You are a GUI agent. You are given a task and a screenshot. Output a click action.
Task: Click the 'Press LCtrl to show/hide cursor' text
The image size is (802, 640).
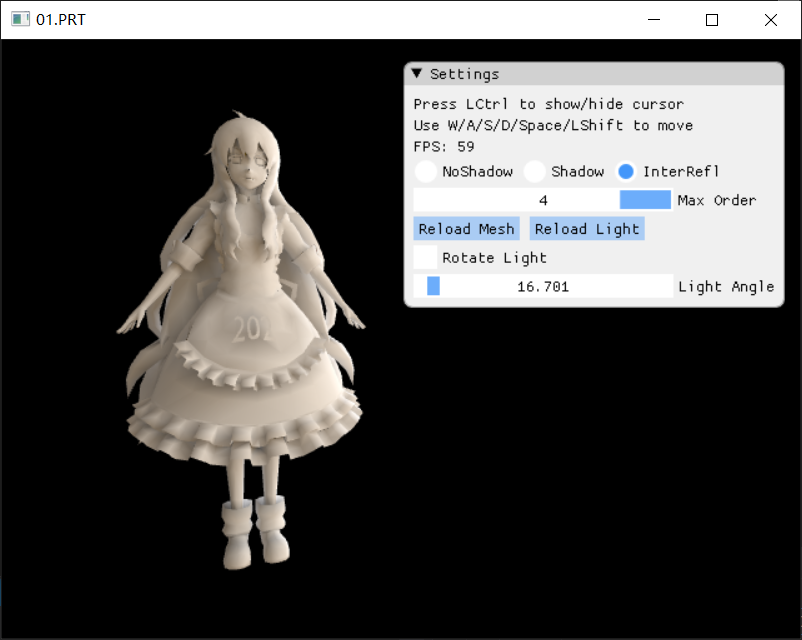(548, 104)
